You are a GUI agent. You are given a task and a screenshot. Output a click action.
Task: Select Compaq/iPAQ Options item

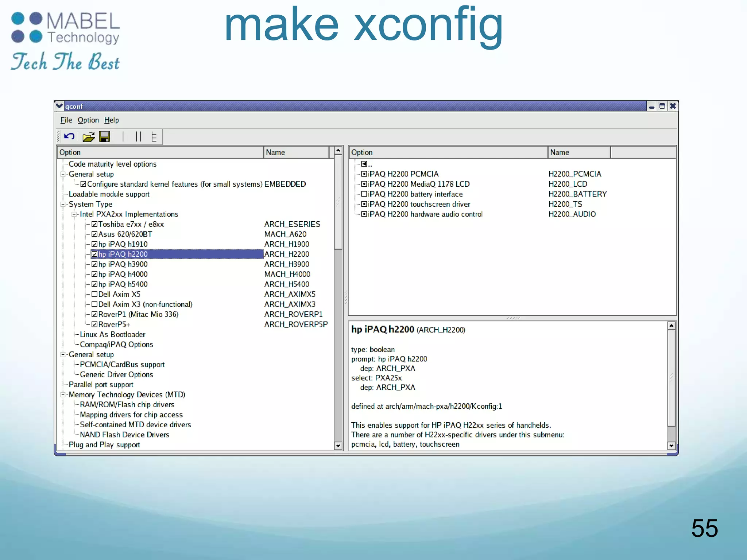click(116, 345)
